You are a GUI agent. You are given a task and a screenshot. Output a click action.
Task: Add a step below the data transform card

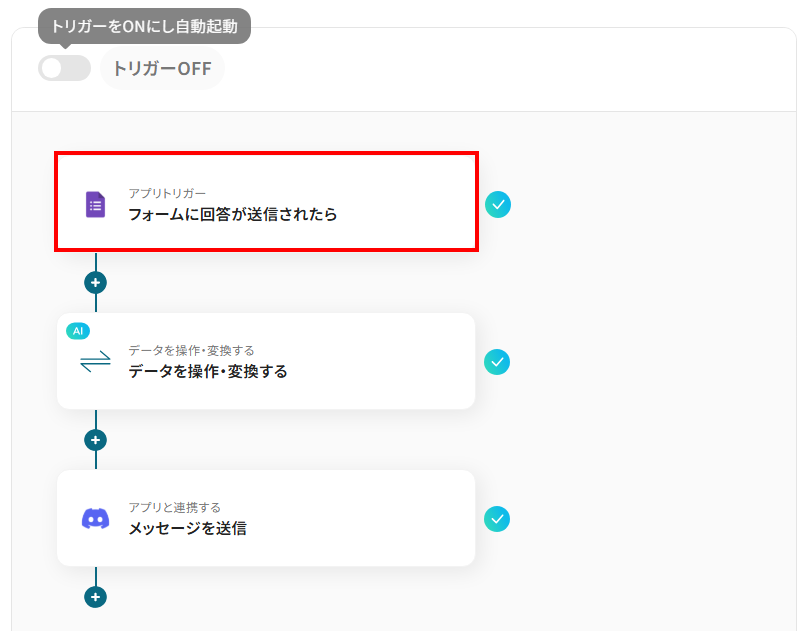point(95,440)
